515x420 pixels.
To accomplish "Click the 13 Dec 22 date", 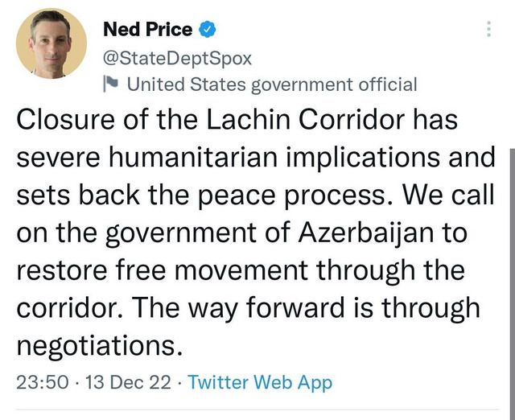I will [x=128, y=382].
